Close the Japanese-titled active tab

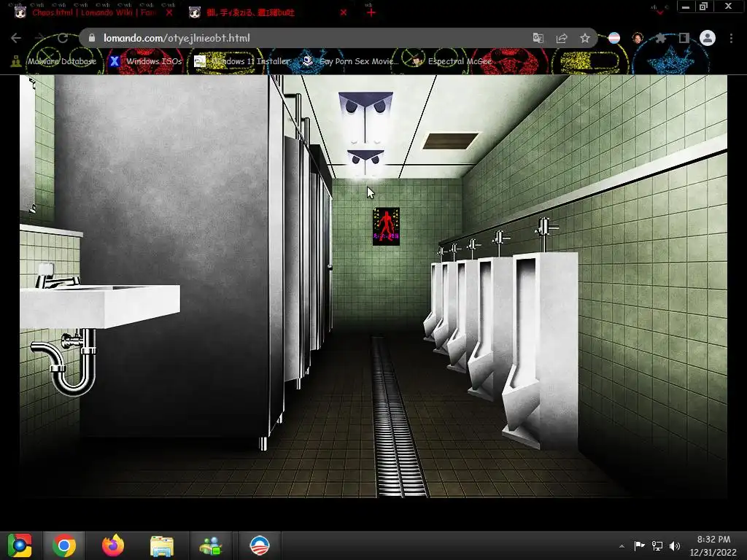(x=344, y=12)
